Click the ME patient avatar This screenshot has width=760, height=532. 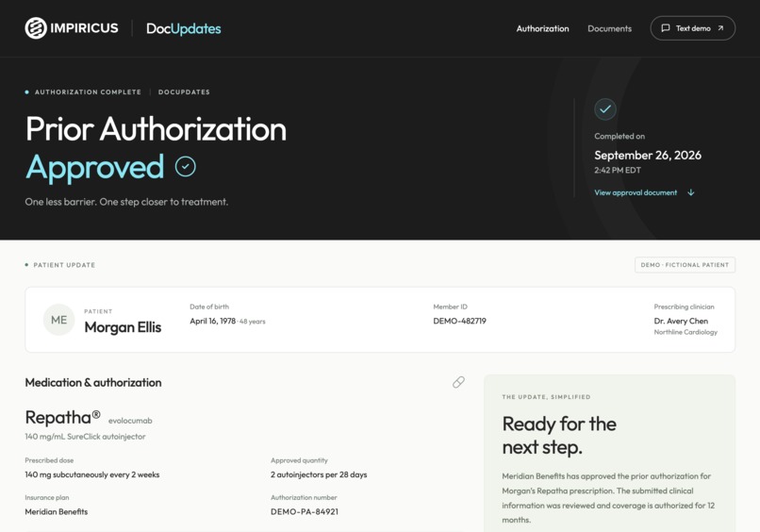pos(58,320)
